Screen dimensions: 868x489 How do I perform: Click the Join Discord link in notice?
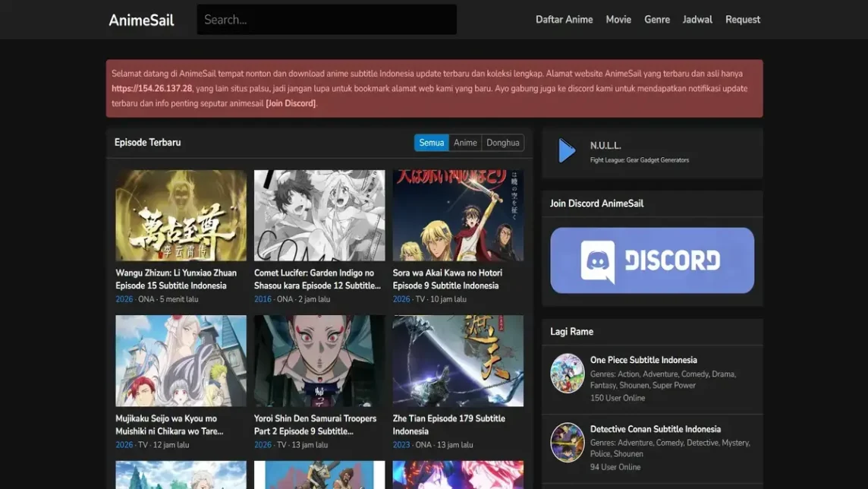click(291, 103)
